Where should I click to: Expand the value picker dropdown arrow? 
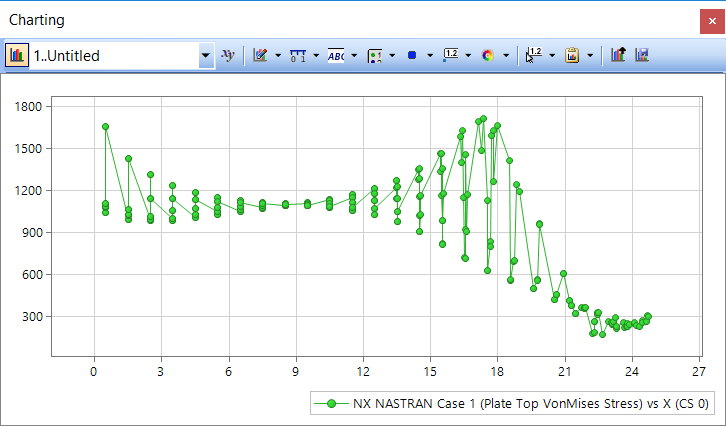click(x=552, y=56)
